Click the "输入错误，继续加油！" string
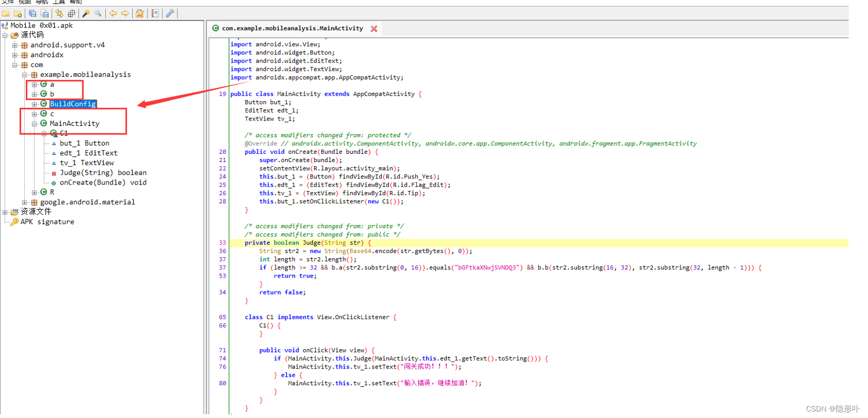This screenshot has width=868, height=418. (438, 384)
